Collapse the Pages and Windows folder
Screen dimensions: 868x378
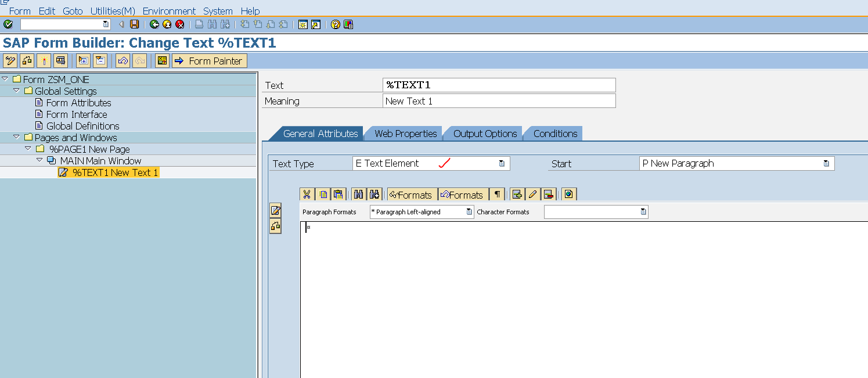pyautogui.click(x=17, y=136)
